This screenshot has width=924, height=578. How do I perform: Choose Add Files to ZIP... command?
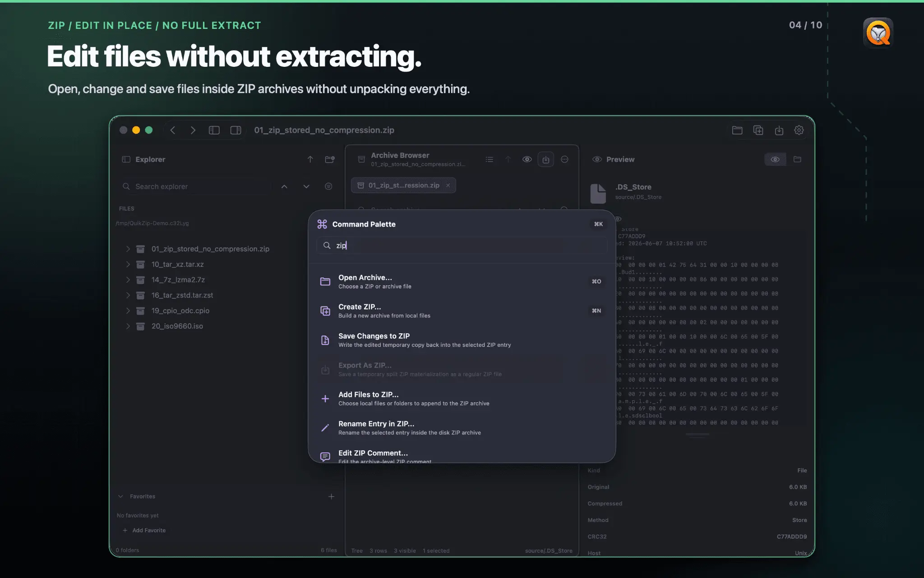(462, 399)
